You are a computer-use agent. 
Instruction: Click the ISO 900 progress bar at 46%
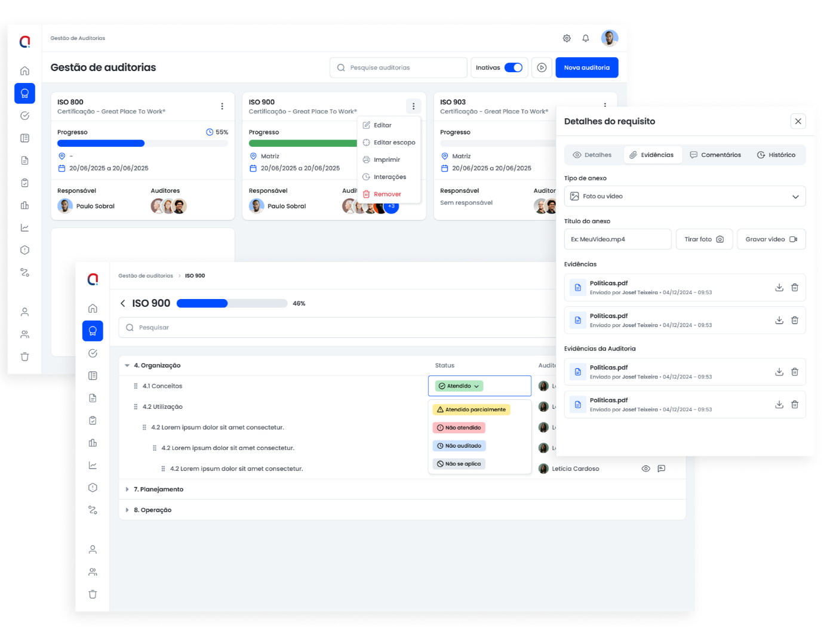click(x=232, y=303)
